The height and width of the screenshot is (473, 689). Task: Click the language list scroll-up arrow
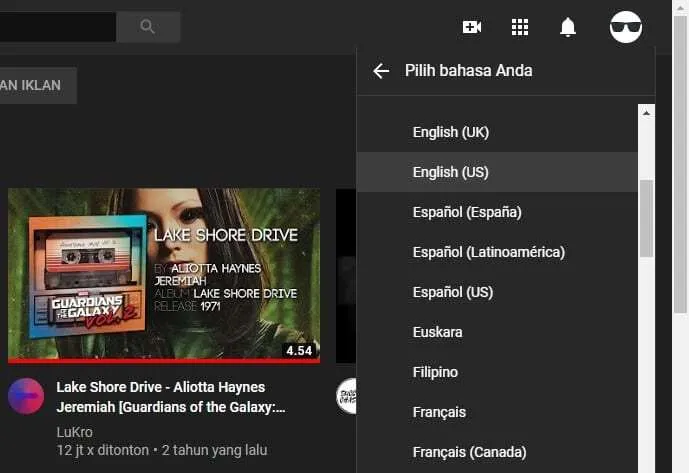pos(646,113)
